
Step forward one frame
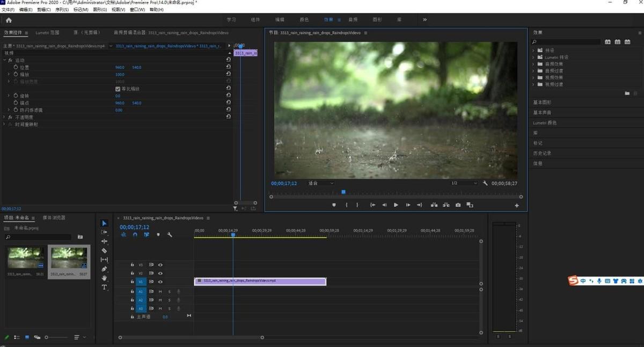tap(408, 205)
